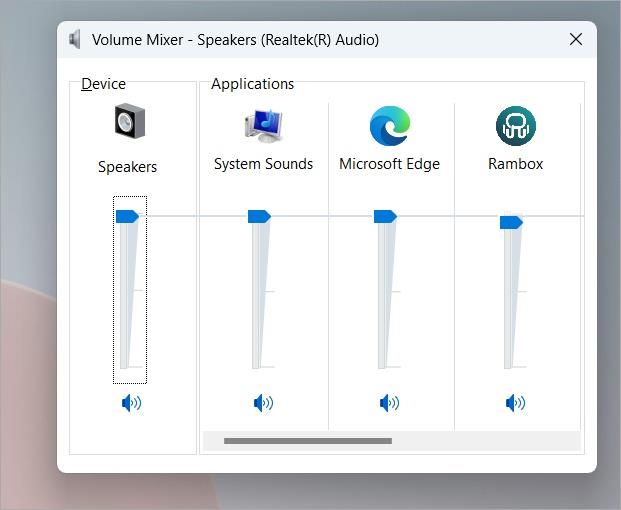621x510 pixels.
Task: Mute System Sounds volume
Action: [263, 403]
